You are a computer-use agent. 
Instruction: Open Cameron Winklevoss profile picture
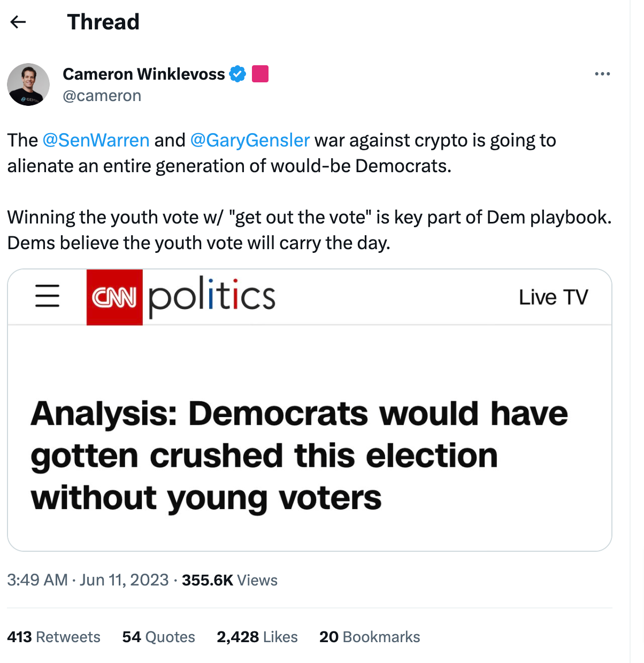click(28, 84)
